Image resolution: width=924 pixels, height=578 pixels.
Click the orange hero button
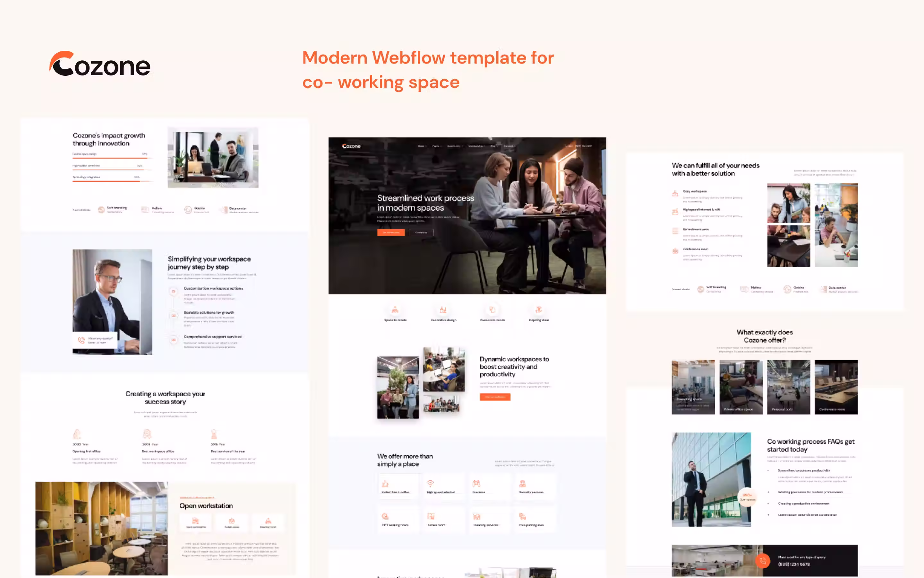391,232
